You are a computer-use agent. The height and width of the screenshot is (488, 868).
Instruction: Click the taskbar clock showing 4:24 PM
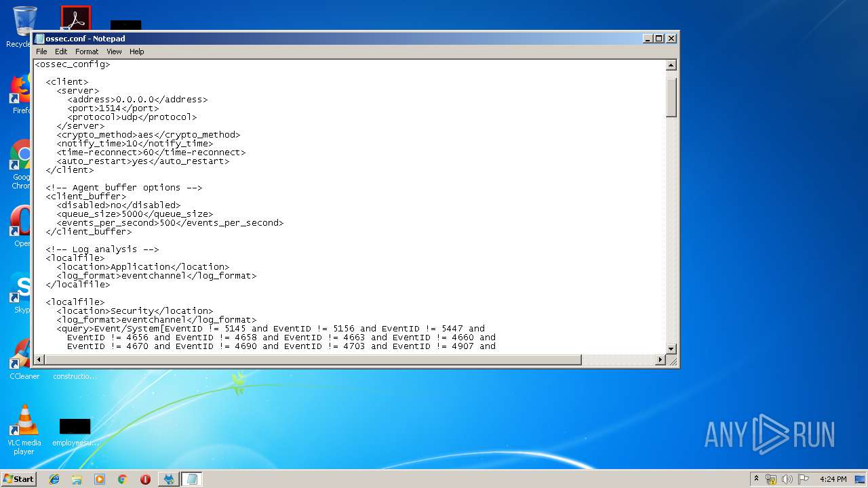[833, 479]
